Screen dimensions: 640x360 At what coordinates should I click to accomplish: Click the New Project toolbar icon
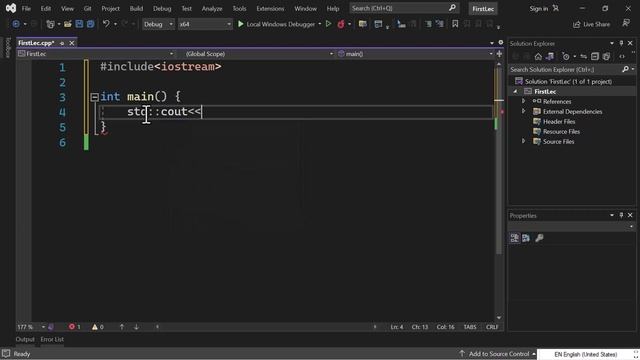pyautogui.click(x=50, y=24)
